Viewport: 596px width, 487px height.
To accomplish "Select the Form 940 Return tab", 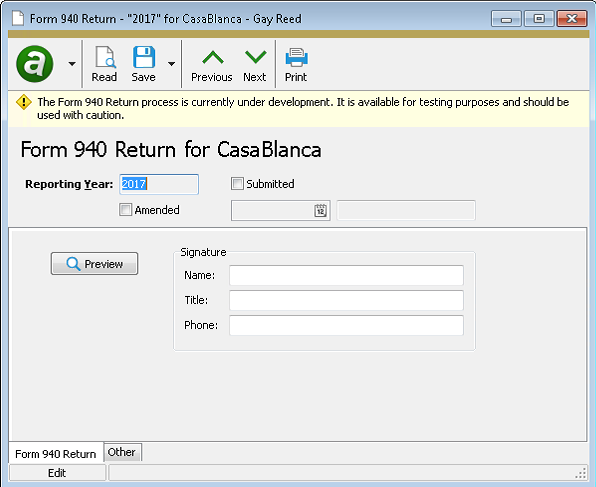I will coord(55,453).
